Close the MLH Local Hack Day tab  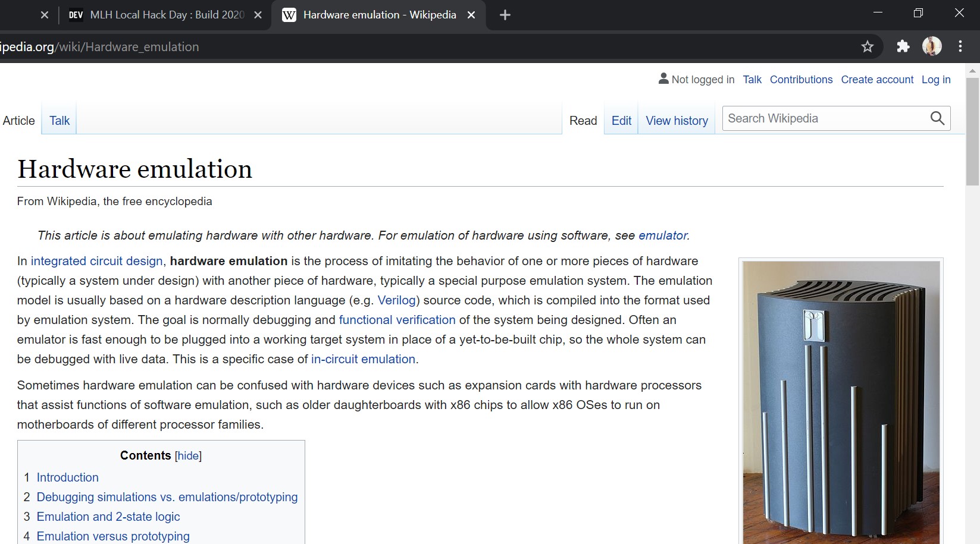click(258, 15)
